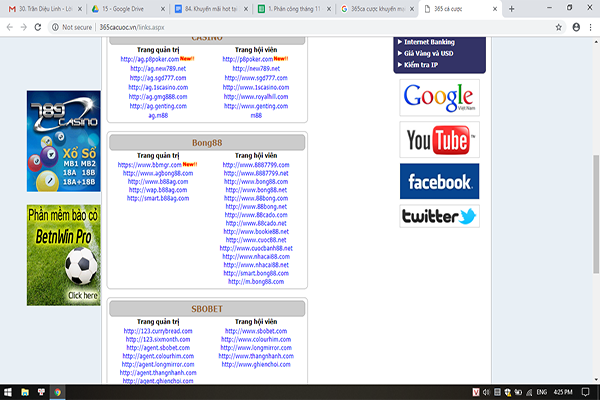
Task: Open a new browser tab with plus button
Action: (512, 9)
